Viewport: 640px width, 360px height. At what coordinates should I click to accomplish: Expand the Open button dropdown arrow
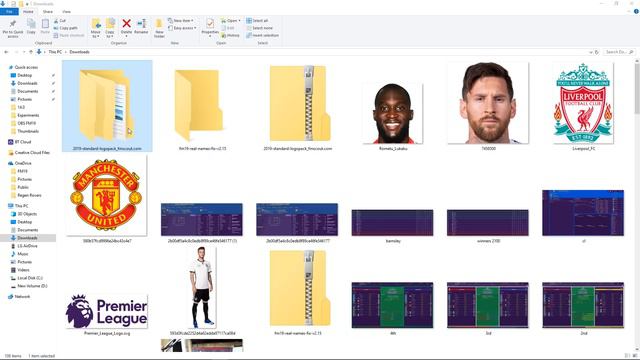pos(240,20)
